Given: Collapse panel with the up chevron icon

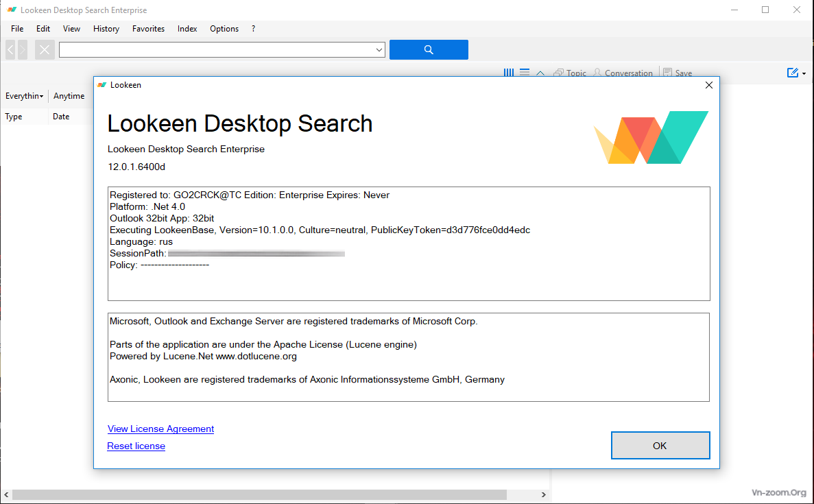Looking at the screenshot, I should coord(540,73).
